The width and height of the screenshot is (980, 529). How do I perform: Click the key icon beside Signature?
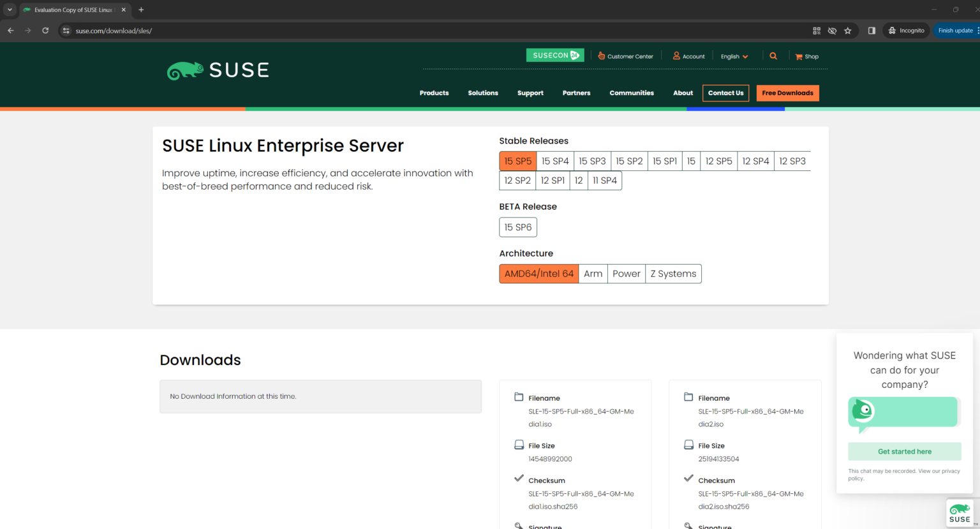pyautogui.click(x=519, y=525)
